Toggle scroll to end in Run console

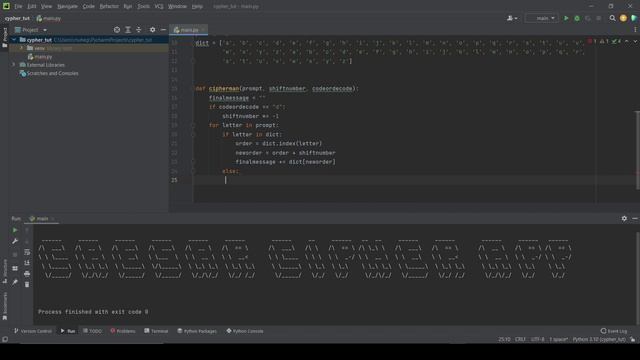[x=27, y=263]
